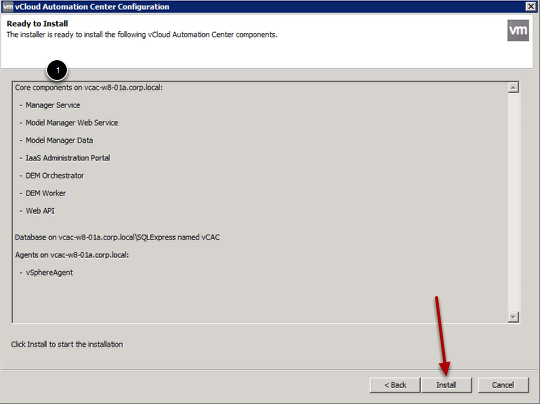Select the Model Manager Web Service line
540x404 pixels.
pyautogui.click(x=72, y=123)
